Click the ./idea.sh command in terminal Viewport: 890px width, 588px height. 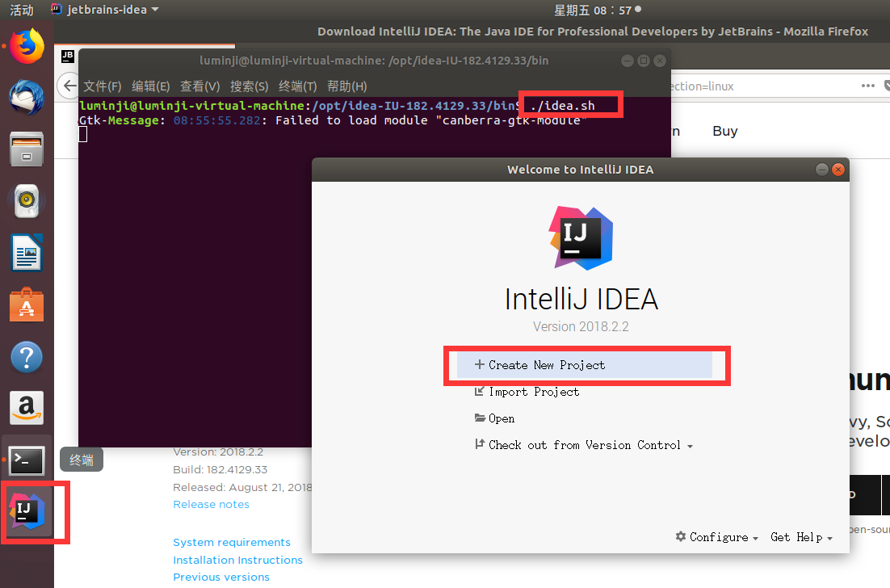click(x=562, y=106)
